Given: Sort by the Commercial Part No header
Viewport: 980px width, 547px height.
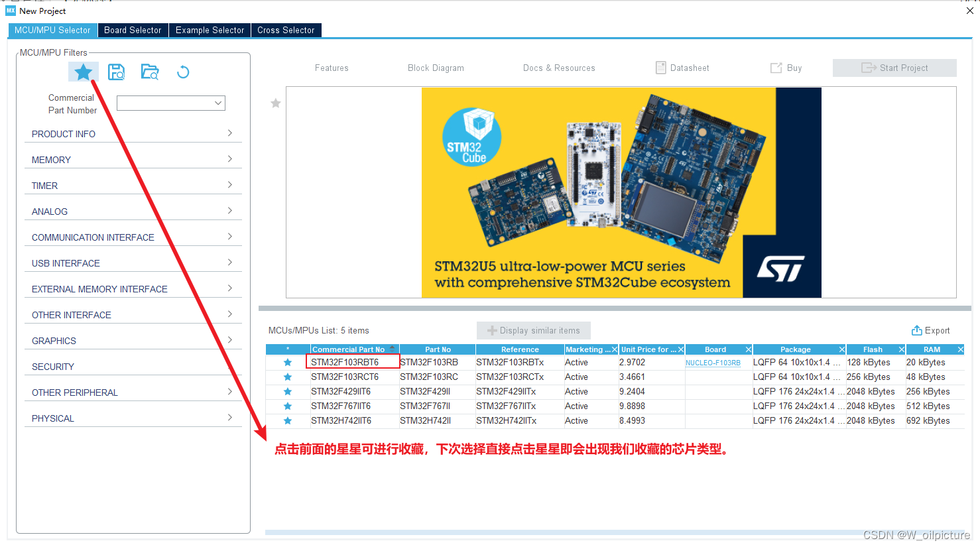Looking at the screenshot, I should point(355,349).
